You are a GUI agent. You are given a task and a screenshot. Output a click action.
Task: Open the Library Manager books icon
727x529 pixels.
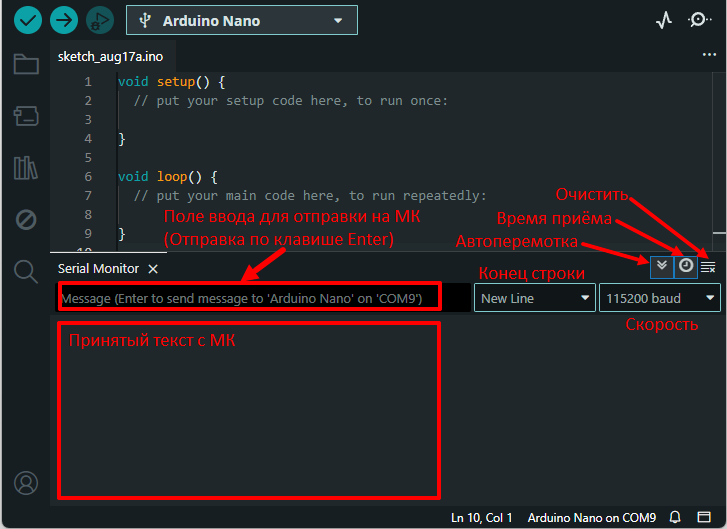click(x=26, y=167)
